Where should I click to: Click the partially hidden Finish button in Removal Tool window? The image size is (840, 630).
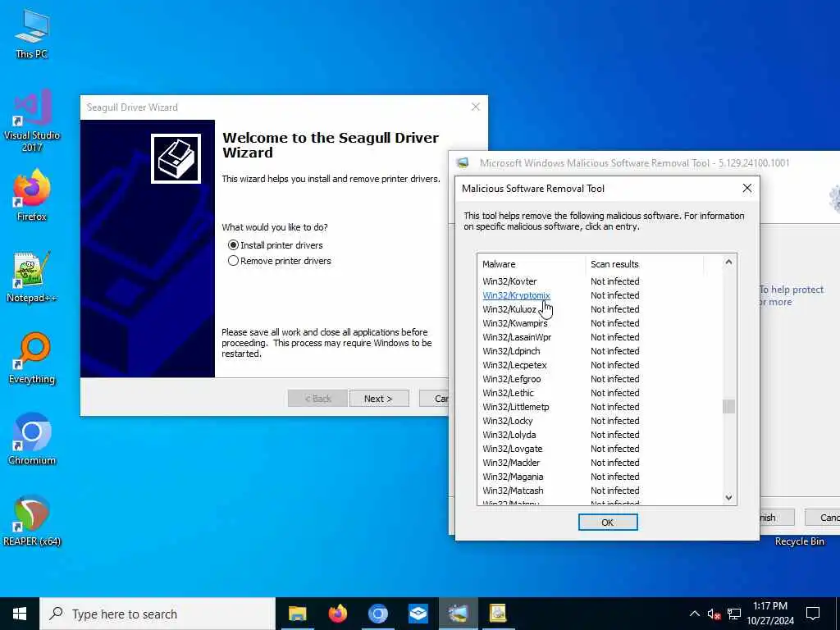pos(778,518)
